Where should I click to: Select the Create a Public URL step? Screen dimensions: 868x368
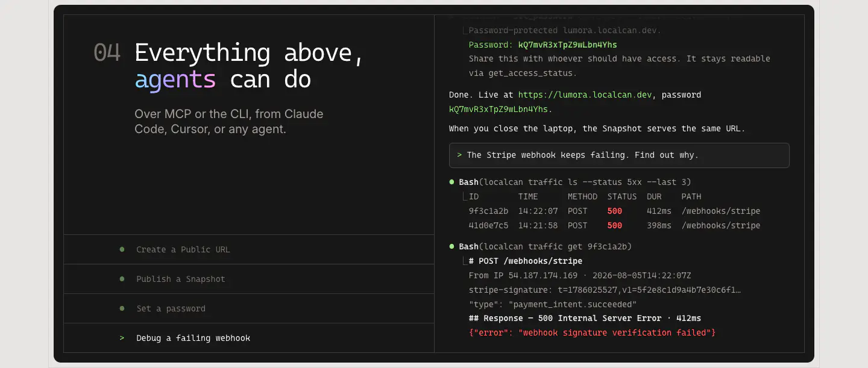248,249
